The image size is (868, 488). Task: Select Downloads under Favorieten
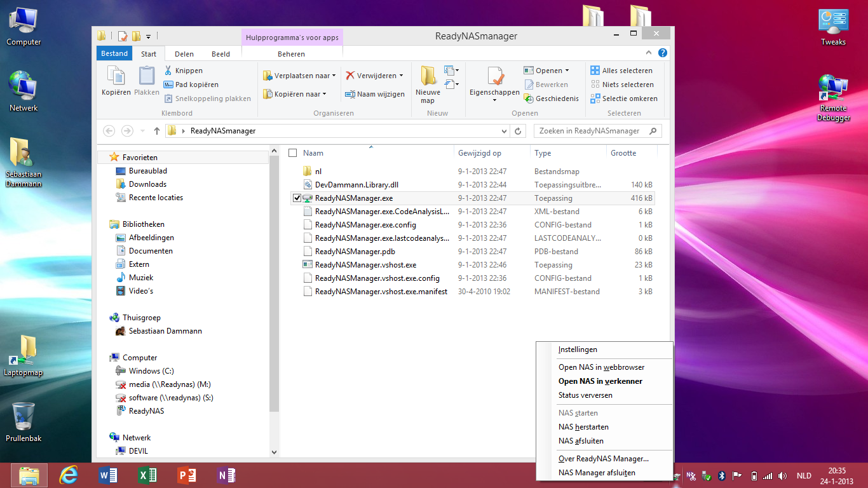[x=147, y=184]
